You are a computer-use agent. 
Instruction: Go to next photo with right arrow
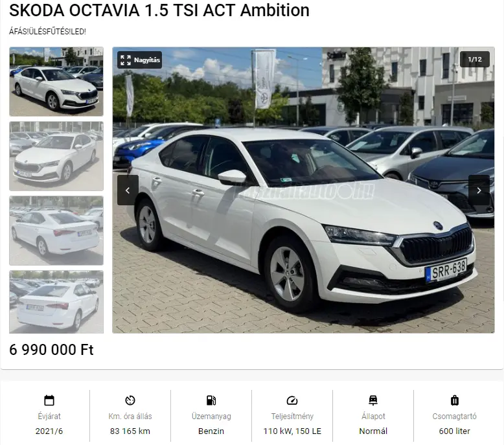pos(479,190)
